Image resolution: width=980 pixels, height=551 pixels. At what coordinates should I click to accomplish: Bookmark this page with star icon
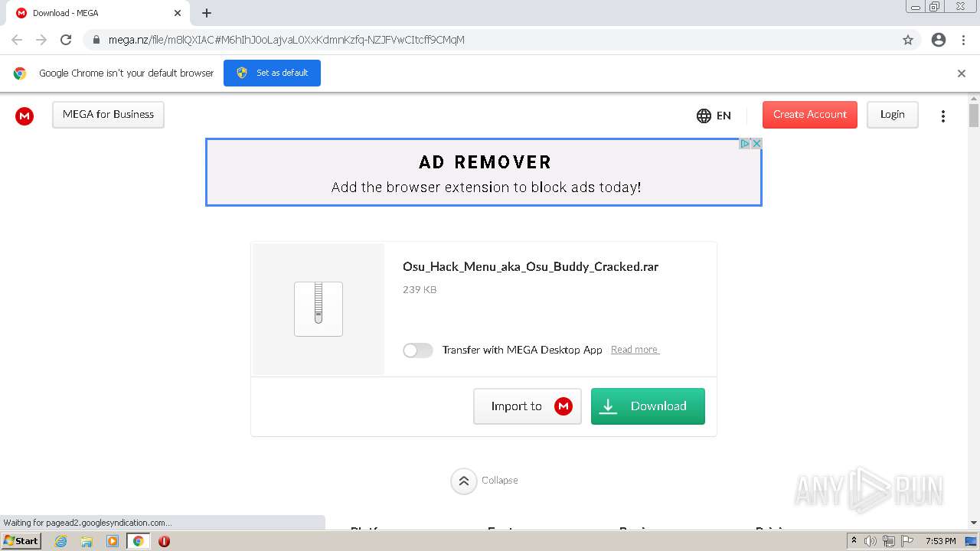(908, 40)
